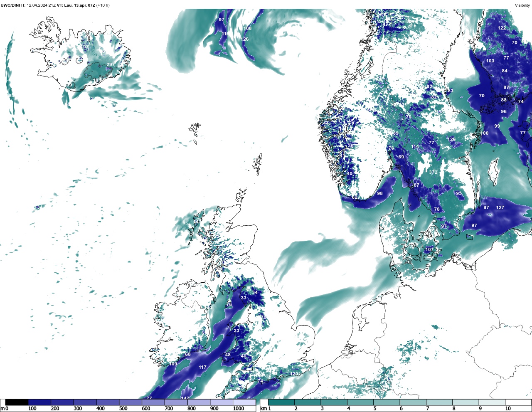The width and height of the screenshot is (532, 412).
Task: Click the '84' value on the map
Action: click(505, 71)
